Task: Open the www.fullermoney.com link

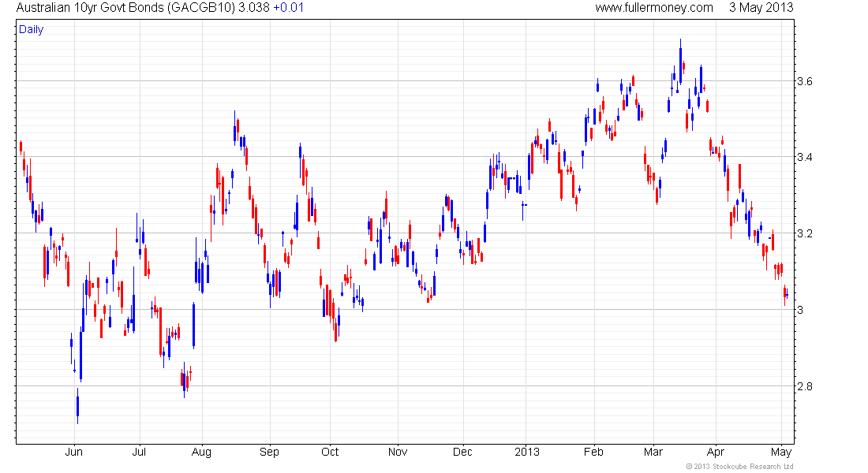Action: click(x=654, y=8)
